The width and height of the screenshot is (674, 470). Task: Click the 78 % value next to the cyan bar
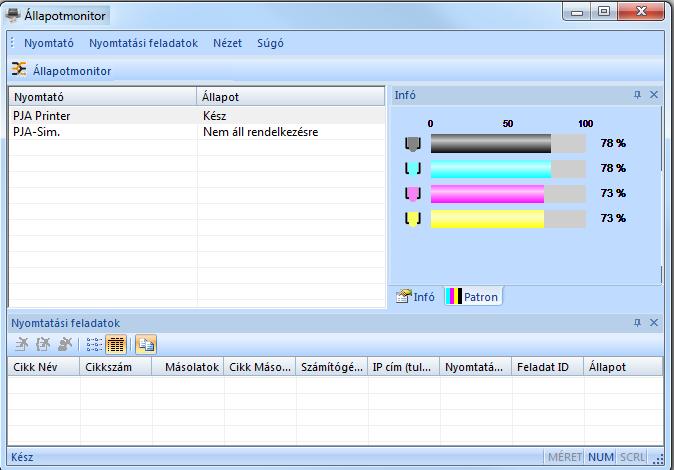(x=613, y=168)
